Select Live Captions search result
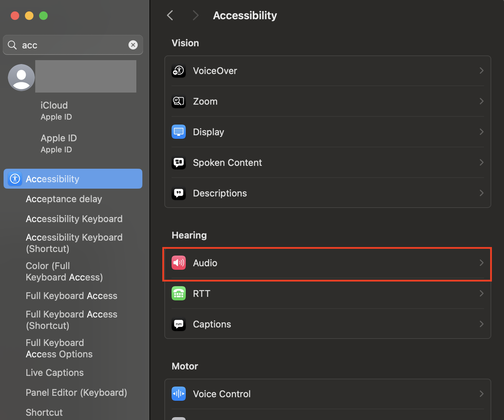The image size is (504, 420). pyautogui.click(x=54, y=373)
